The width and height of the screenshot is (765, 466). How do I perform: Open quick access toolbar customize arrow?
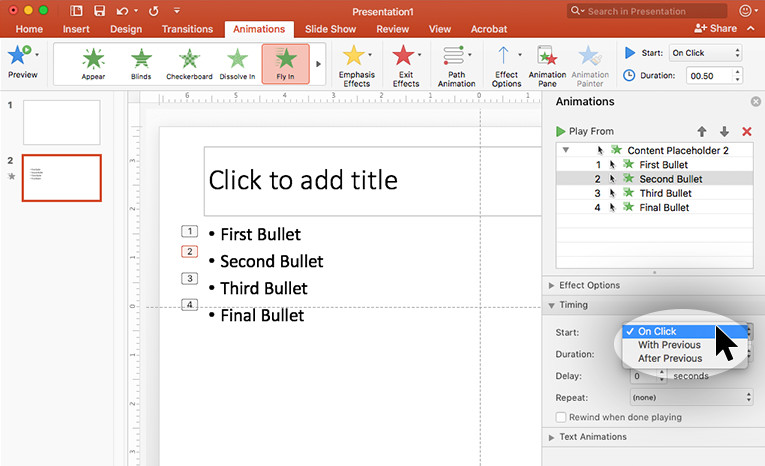pos(177,11)
